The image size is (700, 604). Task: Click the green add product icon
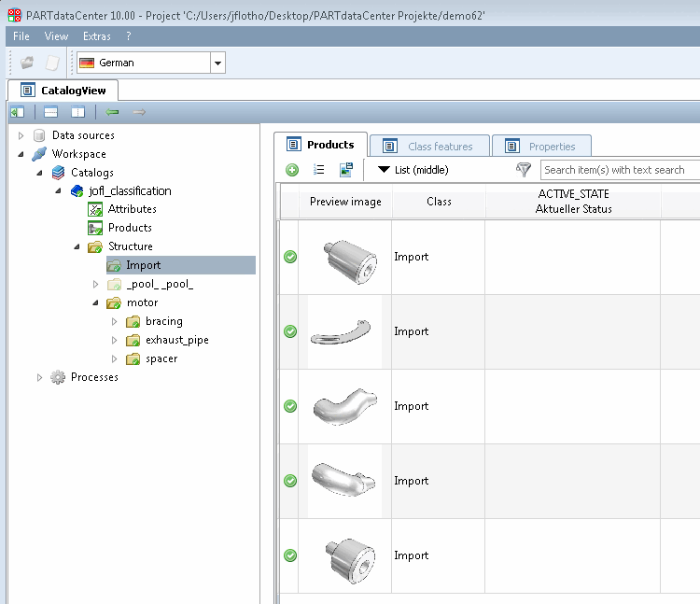[292, 170]
